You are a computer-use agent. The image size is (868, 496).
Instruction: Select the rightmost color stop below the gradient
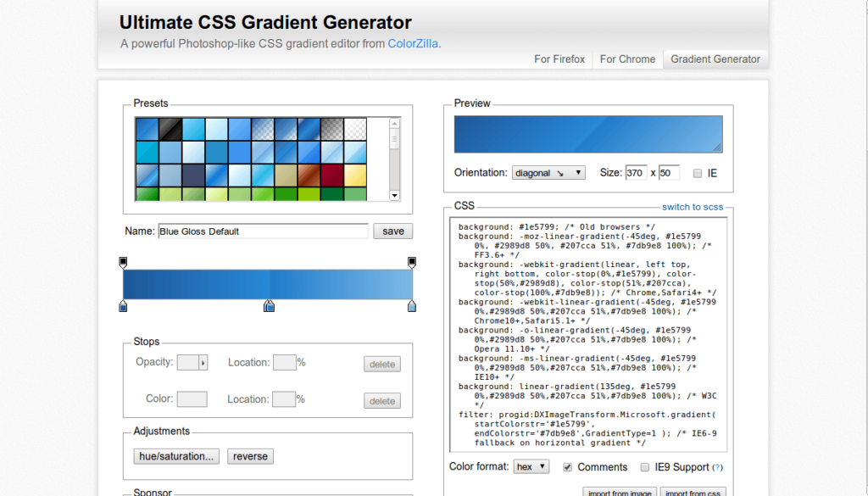[412, 306]
